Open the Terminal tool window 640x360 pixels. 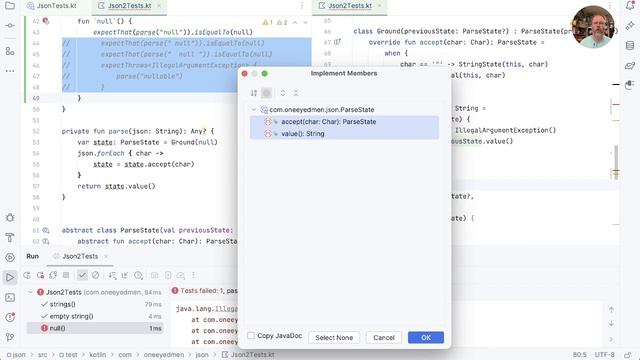[10, 298]
